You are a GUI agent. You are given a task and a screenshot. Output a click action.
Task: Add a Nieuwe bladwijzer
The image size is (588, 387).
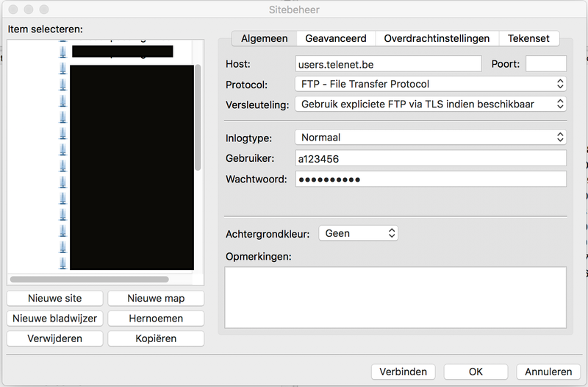(x=55, y=319)
